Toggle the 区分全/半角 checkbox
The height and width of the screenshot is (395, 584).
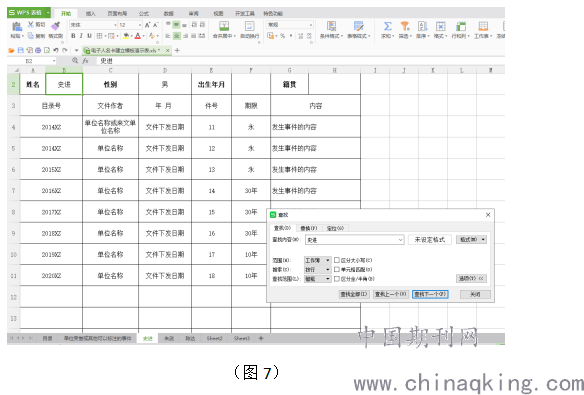pyautogui.click(x=337, y=278)
